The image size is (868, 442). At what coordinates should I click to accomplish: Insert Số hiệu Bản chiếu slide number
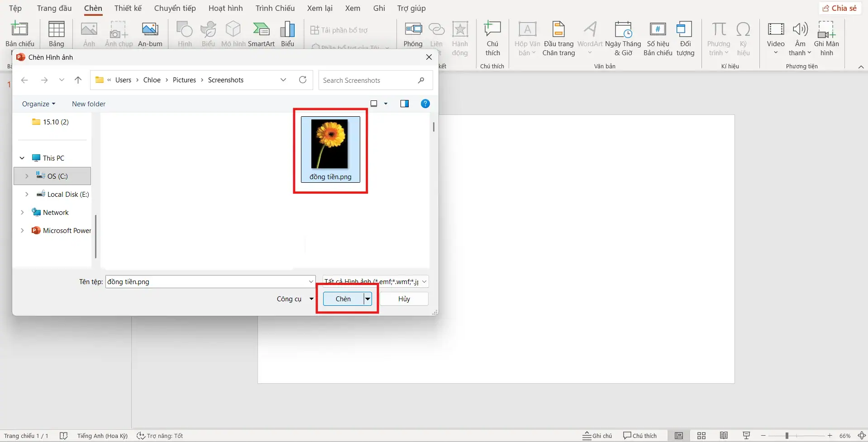pyautogui.click(x=658, y=30)
